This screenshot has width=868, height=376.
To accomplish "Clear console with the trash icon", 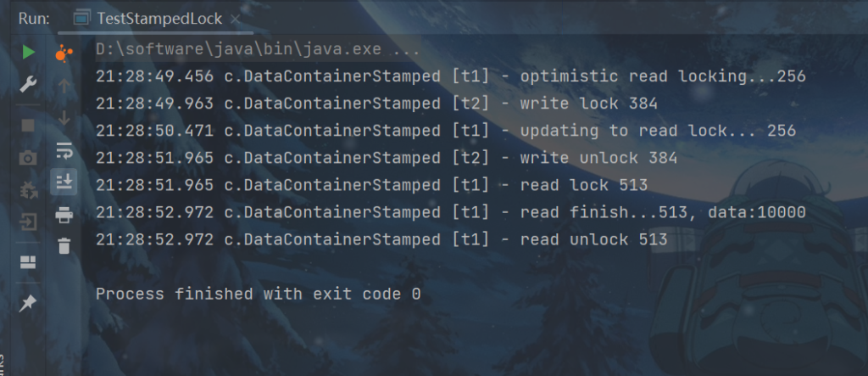I will coord(64,246).
